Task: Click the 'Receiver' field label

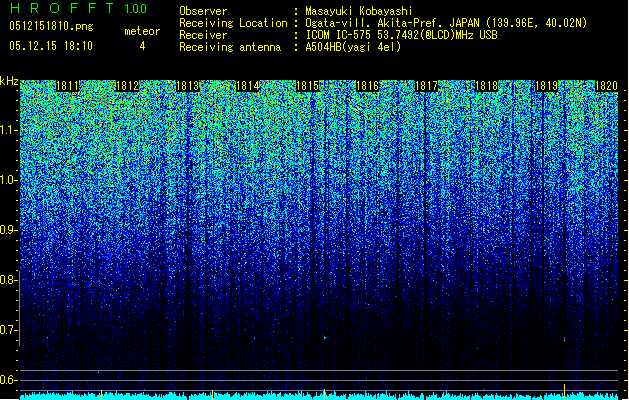Action: [x=203, y=35]
